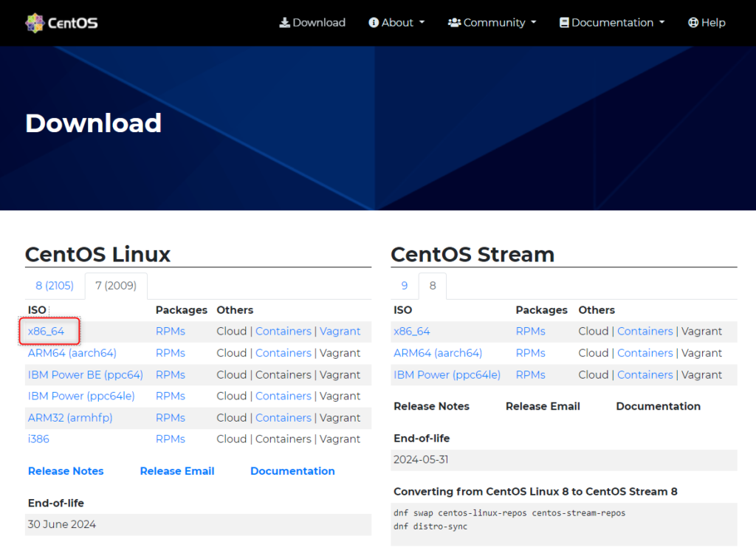The height and width of the screenshot is (553, 756).
Task: Click the '2024-05-31' end-of-life date
Action: pyautogui.click(x=421, y=459)
